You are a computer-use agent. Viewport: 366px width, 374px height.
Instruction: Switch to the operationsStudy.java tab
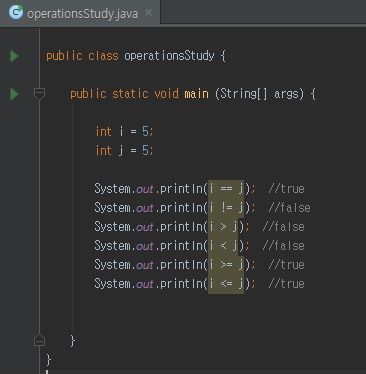point(80,12)
